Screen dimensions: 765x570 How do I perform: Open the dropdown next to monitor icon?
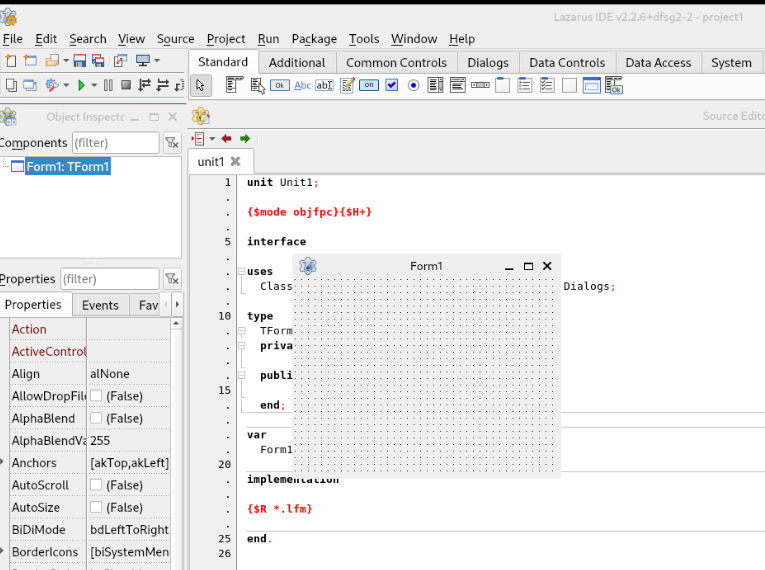157,61
